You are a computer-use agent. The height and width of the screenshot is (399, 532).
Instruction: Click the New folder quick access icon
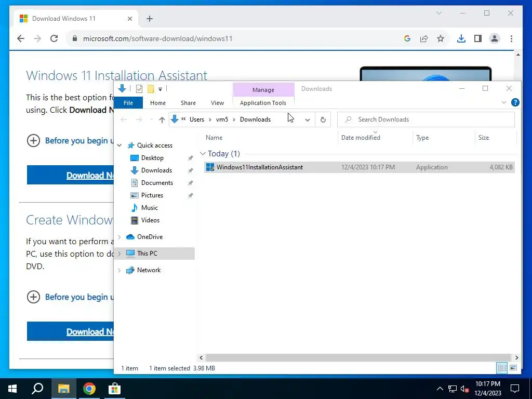point(151,89)
